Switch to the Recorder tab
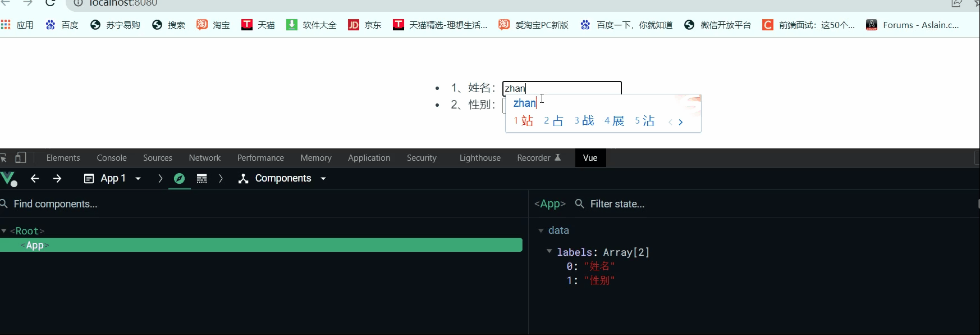 539,158
